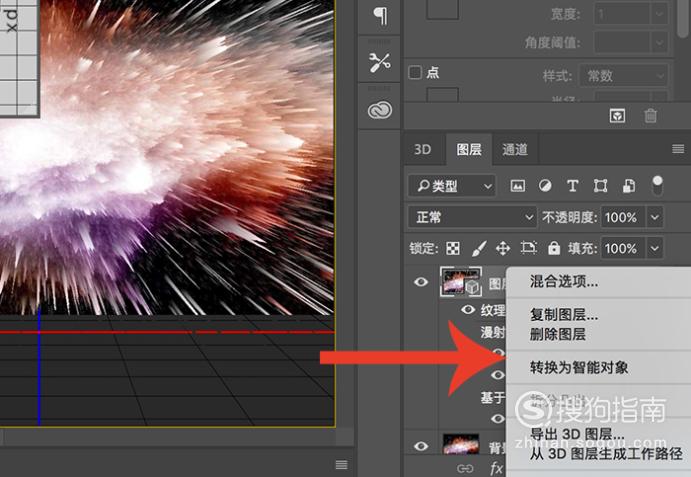The width and height of the screenshot is (691, 477).
Task: Open the 正常 blend mode dropdown
Action: (x=472, y=217)
